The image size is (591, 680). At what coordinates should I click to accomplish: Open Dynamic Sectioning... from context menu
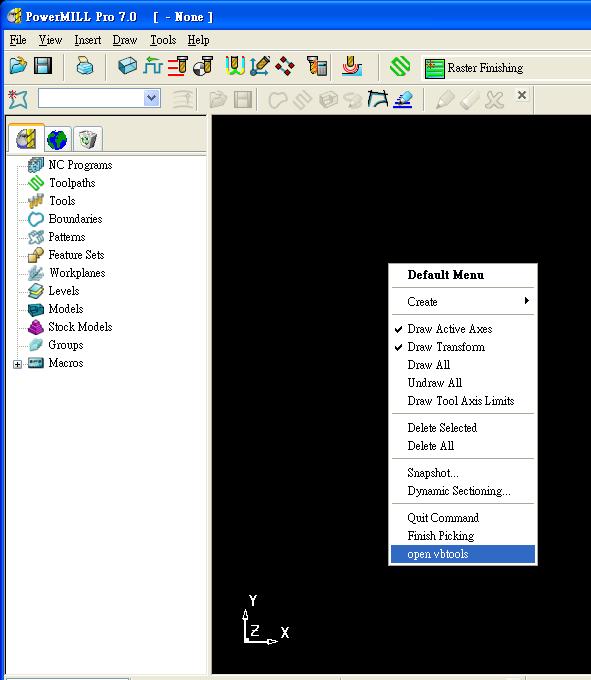463,491
